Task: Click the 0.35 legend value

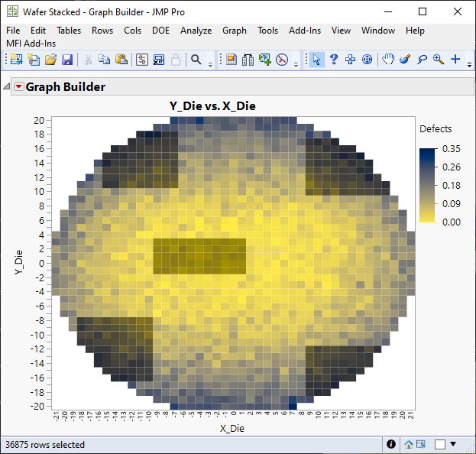Action: click(x=451, y=149)
